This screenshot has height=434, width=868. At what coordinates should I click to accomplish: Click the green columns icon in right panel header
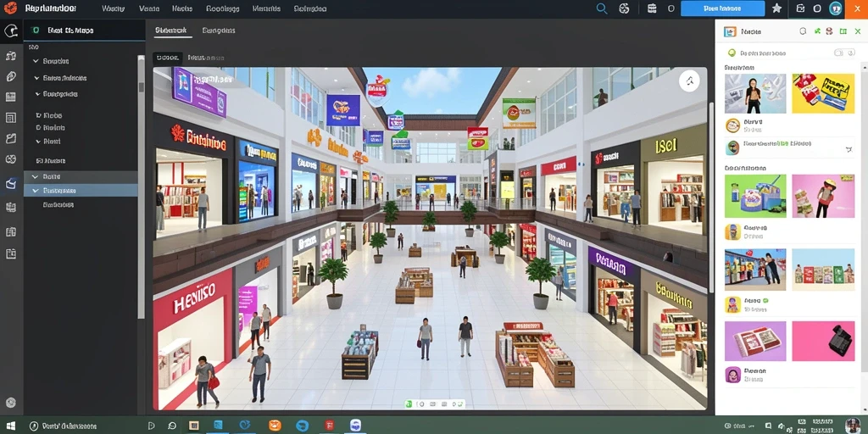coord(843,31)
